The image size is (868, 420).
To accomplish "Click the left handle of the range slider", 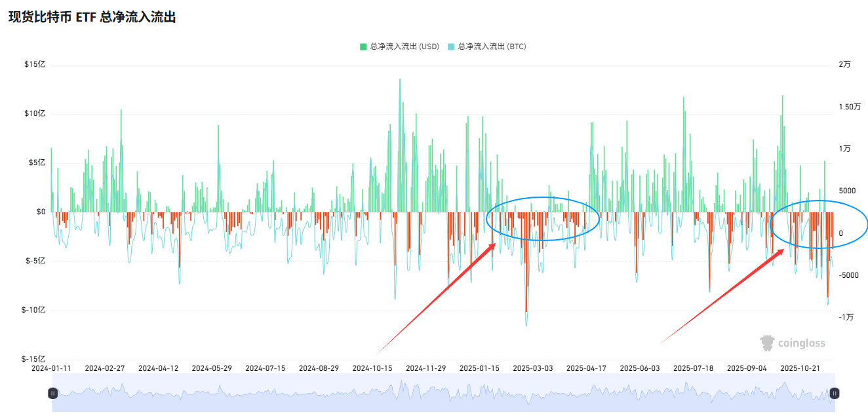I will (52, 393).
